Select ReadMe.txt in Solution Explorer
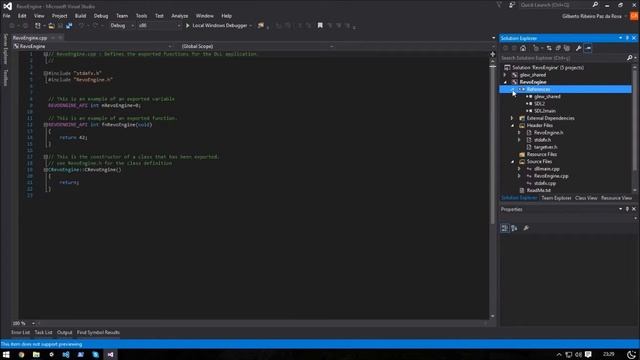Screen dimensions: 640x360 click(x=538, y=190)
